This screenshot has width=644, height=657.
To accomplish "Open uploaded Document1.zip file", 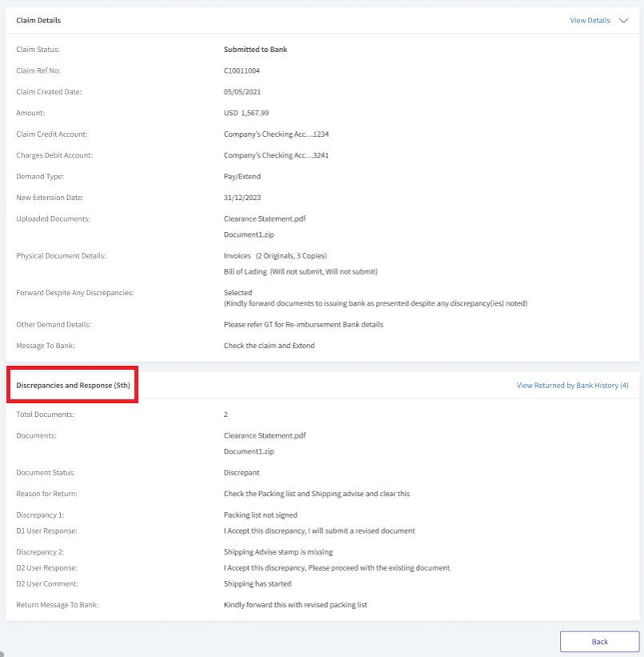I will click(x=249, y=234).
